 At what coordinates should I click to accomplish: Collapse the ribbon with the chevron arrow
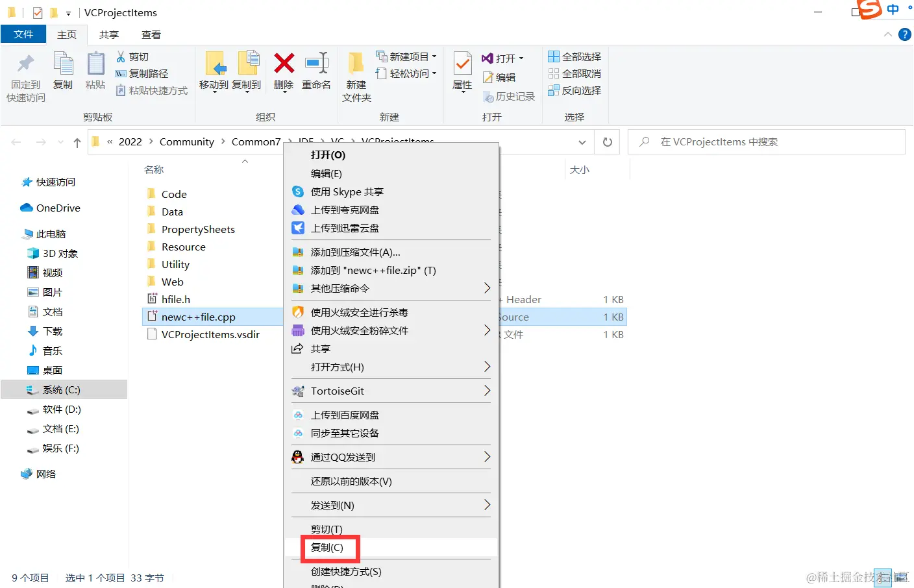[x=887, y=34]
